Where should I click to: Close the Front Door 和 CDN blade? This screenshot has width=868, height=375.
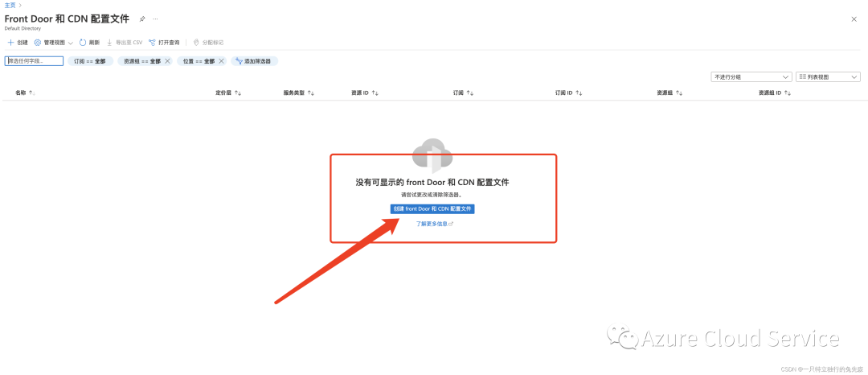pyautogui.click(x=854, y=19)
